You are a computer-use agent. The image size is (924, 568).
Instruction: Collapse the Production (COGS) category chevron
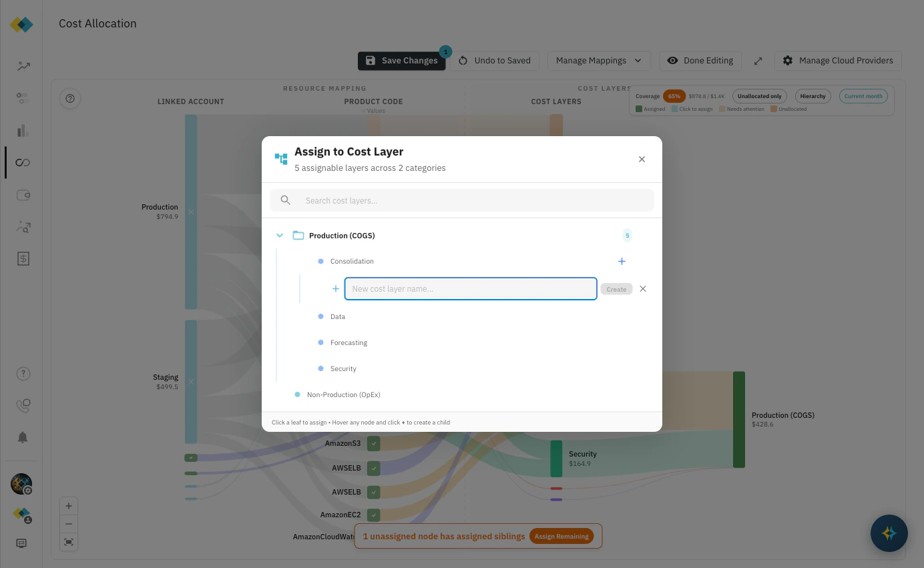280,236
